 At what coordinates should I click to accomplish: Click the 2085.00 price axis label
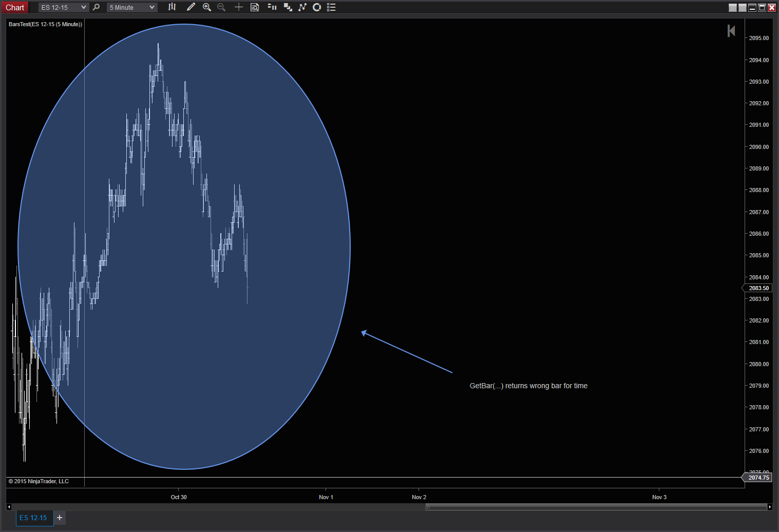[x=759, y=255]
